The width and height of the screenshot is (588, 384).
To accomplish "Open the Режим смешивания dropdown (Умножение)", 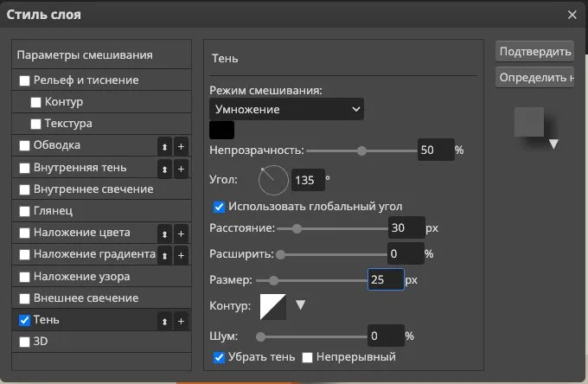I will 286,109.
